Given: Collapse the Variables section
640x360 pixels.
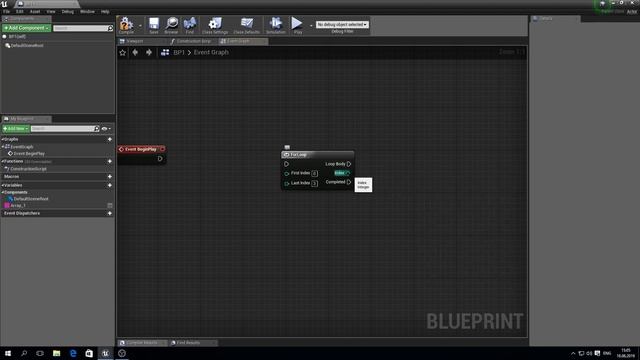Looking at the screenshot, I should (2, 185).
